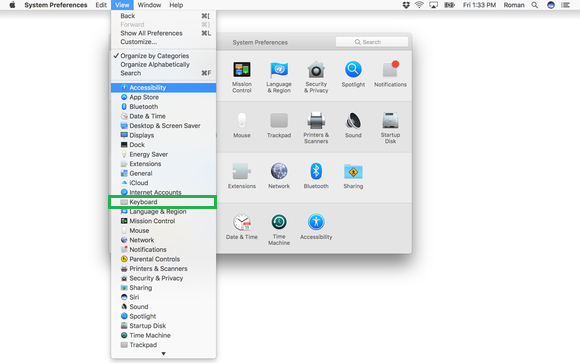Select Siri in the View menu
Image resolution: width=580 pixels, height=363 pixels.
point(163,297)
